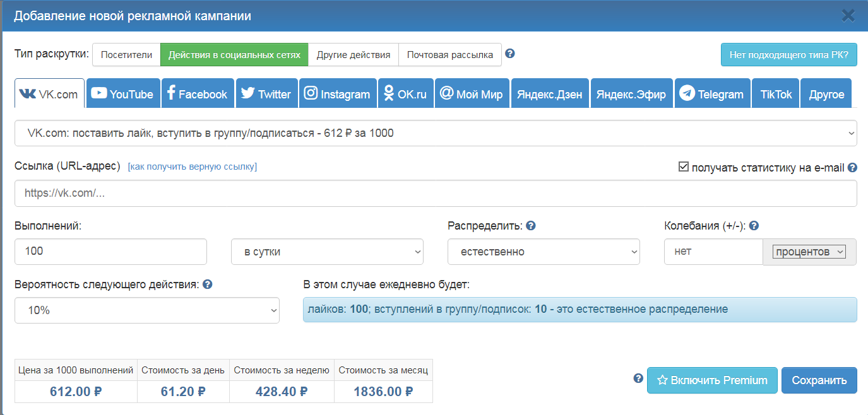Screen dimensions: 868x415
Task: Open the VK.com task type dropdown
Action: [x=436, y=133]
